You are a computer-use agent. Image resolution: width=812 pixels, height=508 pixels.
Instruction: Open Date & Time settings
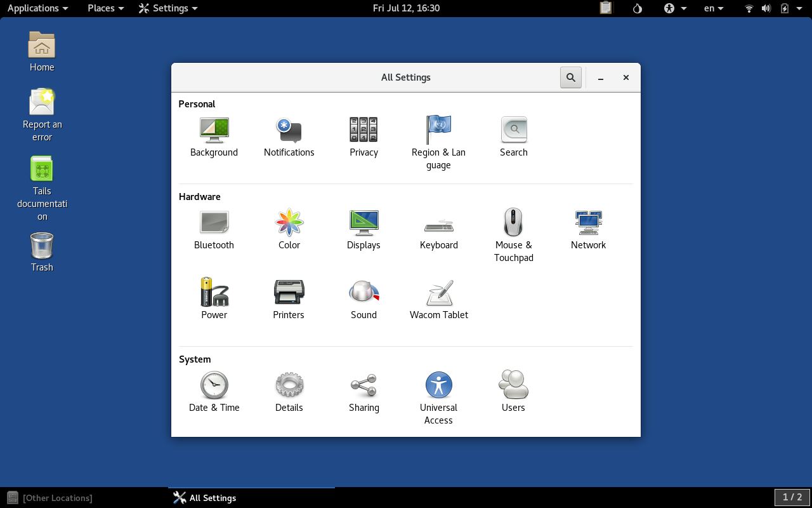coord(214,392)
